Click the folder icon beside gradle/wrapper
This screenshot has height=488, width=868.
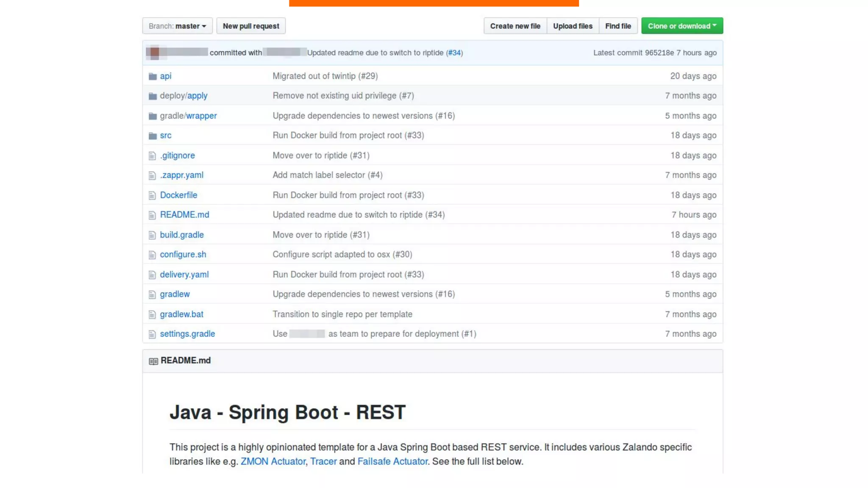(x=153, y=116)
